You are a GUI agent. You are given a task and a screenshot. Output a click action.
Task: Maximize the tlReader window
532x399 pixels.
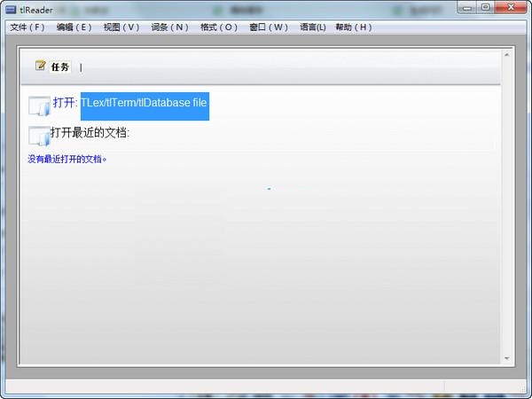click(x=485, y=8)
